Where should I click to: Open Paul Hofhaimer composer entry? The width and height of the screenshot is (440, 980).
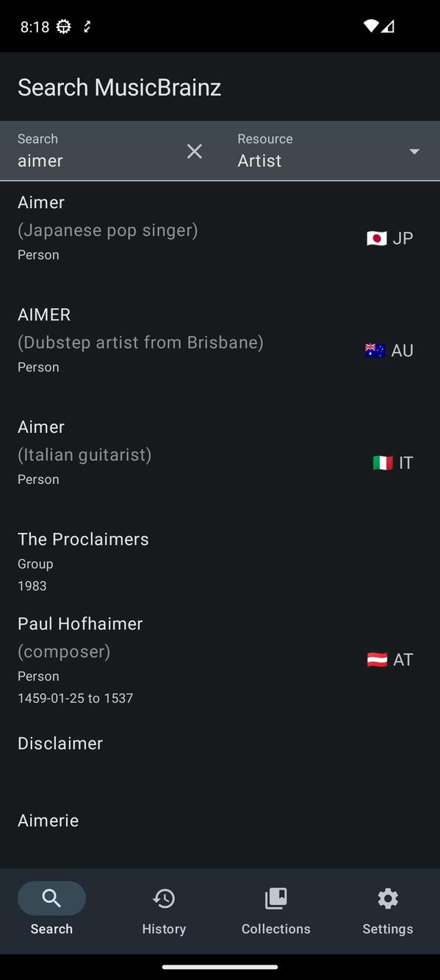click(x=220, y=659)
